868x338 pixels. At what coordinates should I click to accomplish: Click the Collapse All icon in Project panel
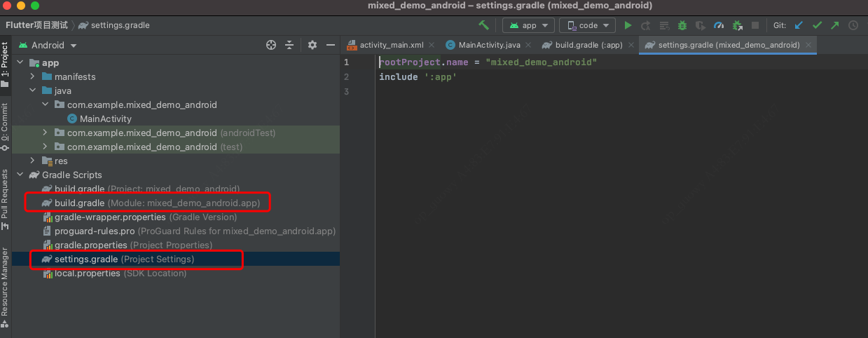[x=289, y=45]
